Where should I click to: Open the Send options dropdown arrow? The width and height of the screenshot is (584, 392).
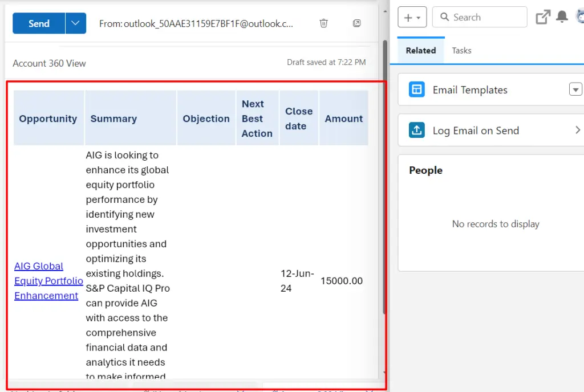76,23
